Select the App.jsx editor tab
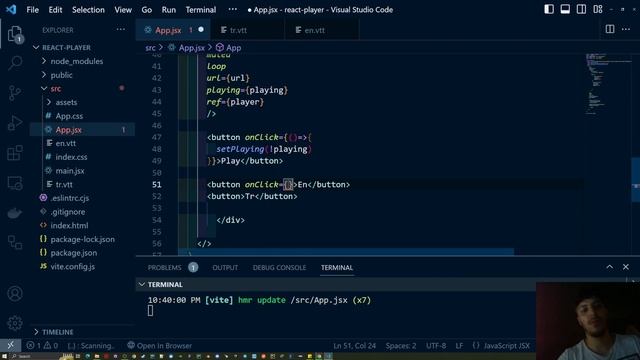Screen dimensions: 640x360 pyautogui.click(x=173, y=30)
